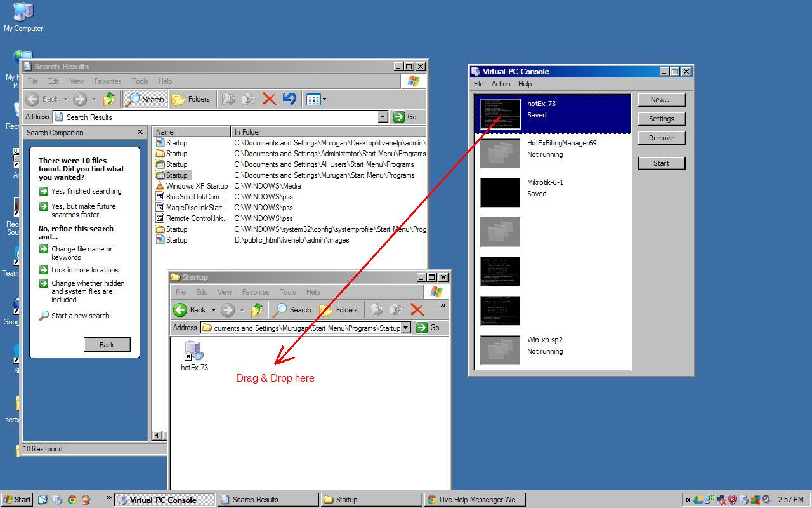
Task: Show hidden toolbar items via Startup chevron
Action: click(443, 305)
